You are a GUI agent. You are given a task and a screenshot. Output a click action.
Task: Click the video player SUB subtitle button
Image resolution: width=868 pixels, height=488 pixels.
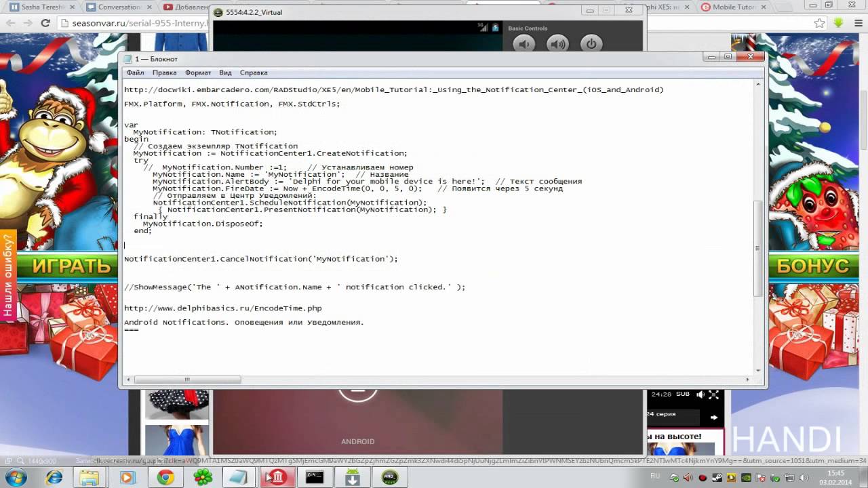(x=683, y=394)
